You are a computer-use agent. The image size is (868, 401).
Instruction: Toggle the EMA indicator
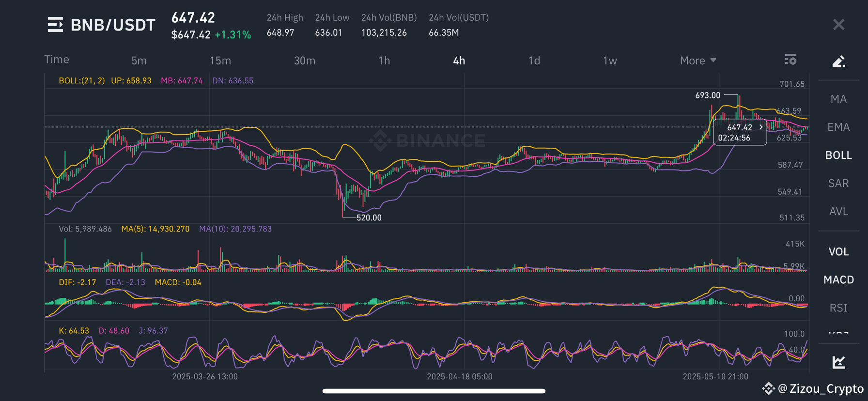click(838, 127)
